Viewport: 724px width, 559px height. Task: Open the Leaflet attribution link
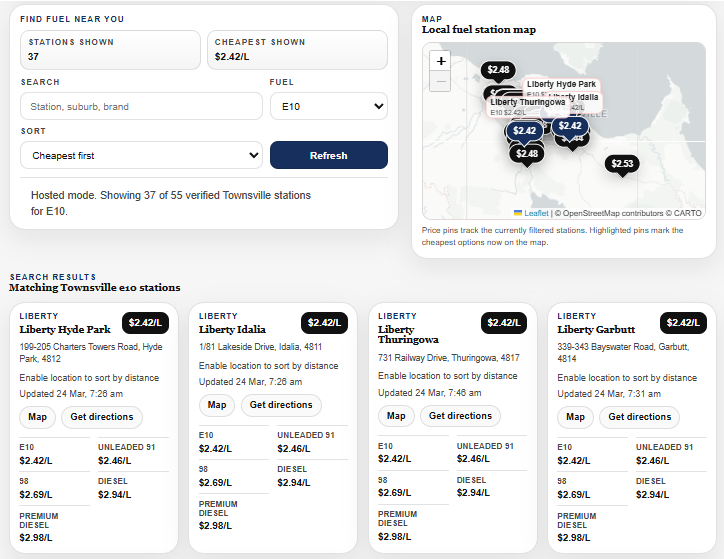(x=536, y=213)
